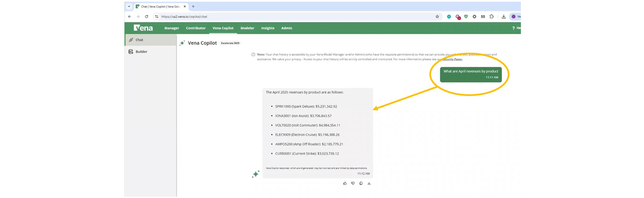Click the teal round extension icon
644x198 pixels.
[449, 16]
